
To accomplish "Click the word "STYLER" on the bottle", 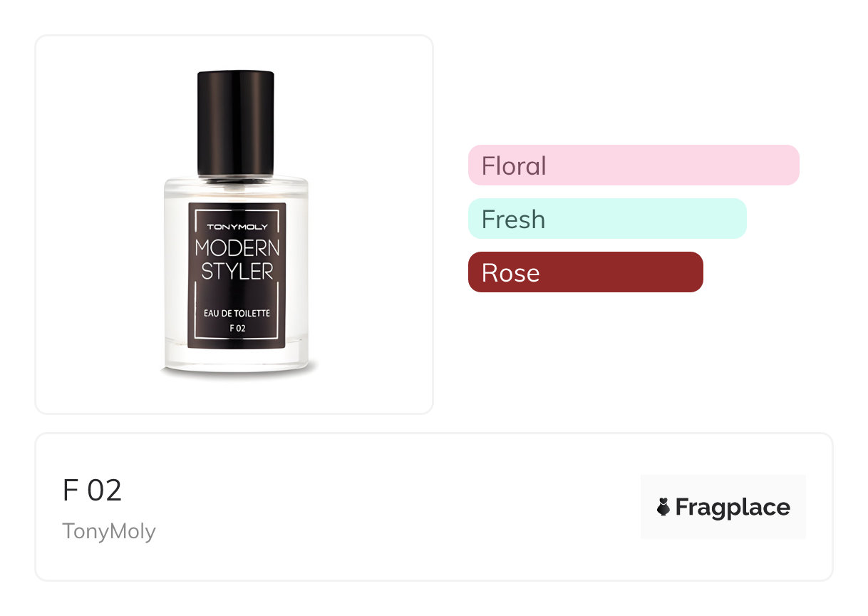I will (237, 272).
